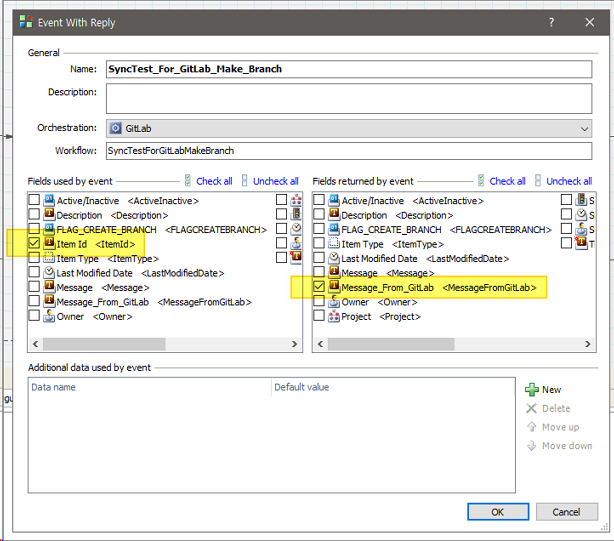Check Active/Inactive in fields used by event

(x=34, y=200)
